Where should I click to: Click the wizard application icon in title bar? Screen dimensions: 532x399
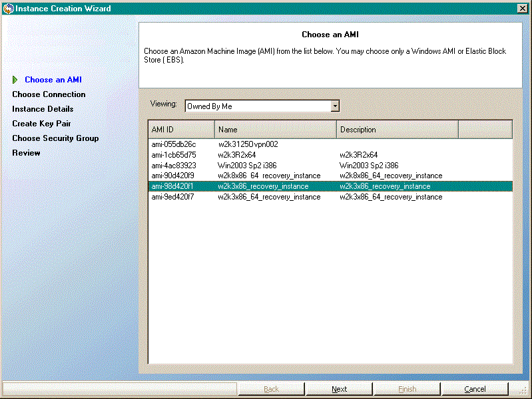pyautogui.click(x=8, y=9)
